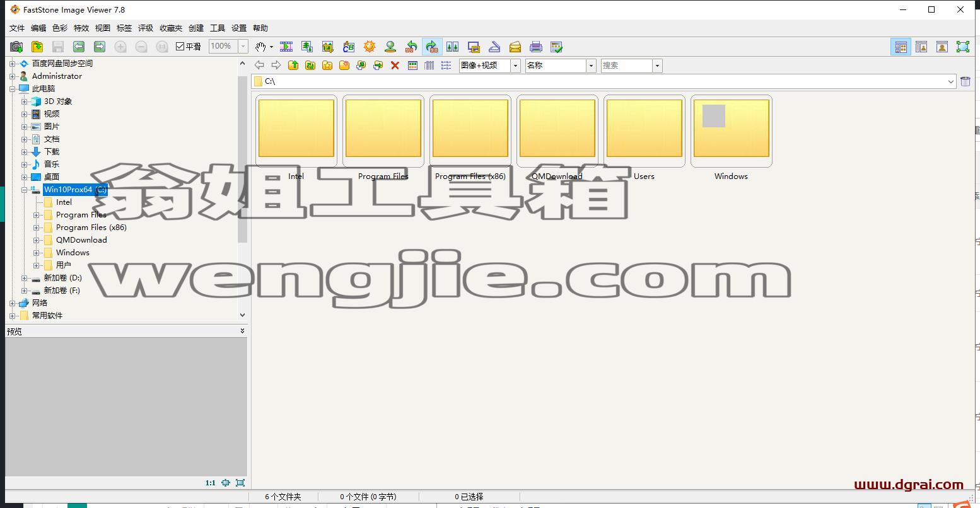Click the 1:1 actual size button
This screenshot has height=508, width=980.
[210, 483]
